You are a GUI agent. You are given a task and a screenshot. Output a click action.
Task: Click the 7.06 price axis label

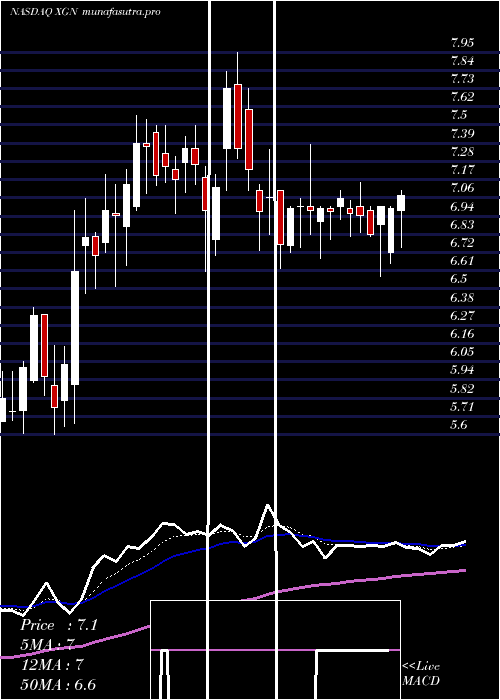pyautogui.click(x=462, y=188)
